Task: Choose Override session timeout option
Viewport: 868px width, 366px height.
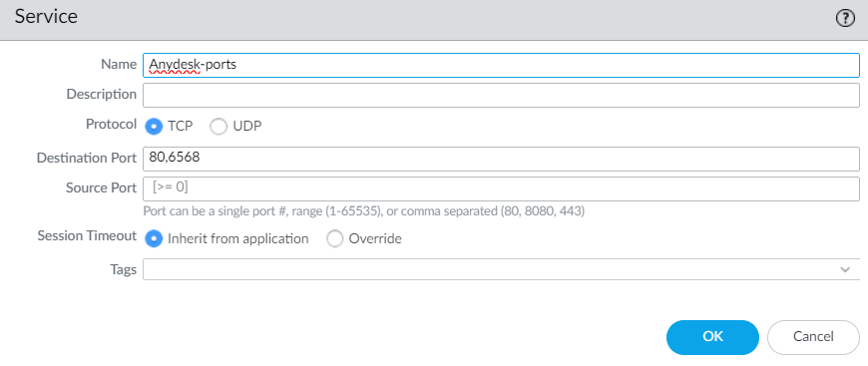Action: tap(335, 239)
